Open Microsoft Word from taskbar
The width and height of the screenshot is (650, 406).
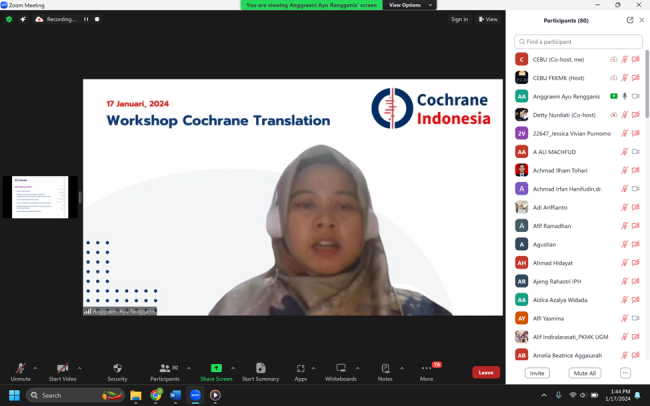pos(175,395)
